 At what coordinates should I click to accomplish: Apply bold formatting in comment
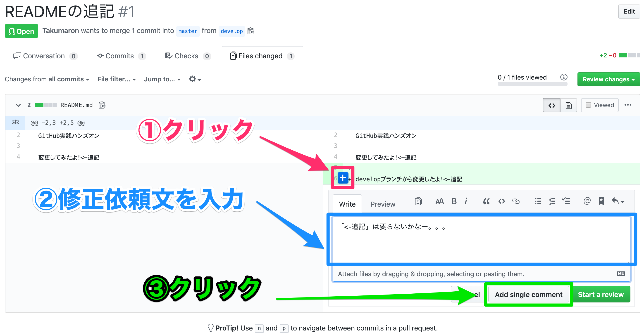454,201
